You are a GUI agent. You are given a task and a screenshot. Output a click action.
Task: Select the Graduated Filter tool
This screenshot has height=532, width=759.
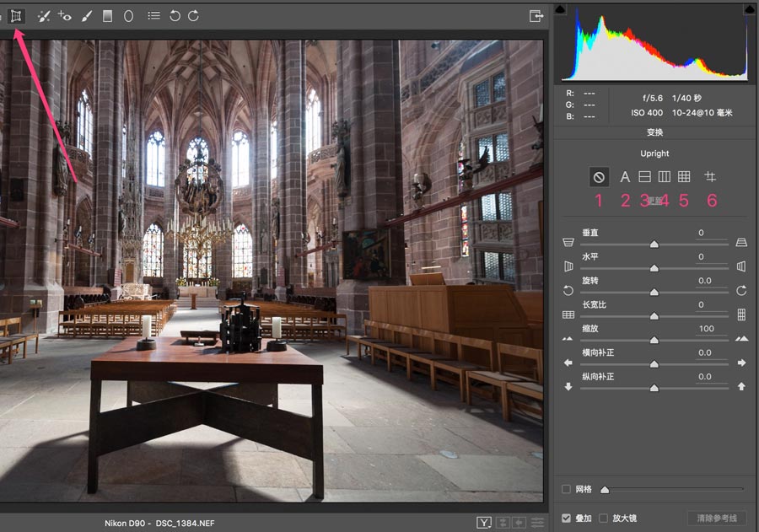coord(107,16)
